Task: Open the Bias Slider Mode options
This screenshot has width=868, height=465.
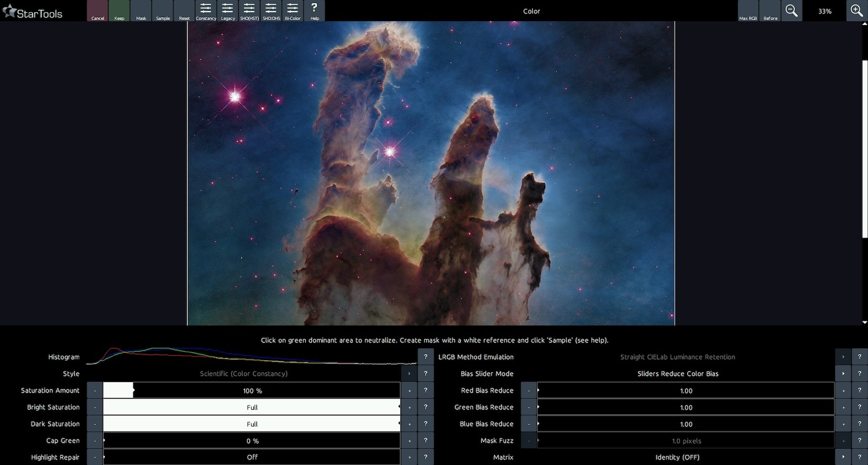Action: 843,373
